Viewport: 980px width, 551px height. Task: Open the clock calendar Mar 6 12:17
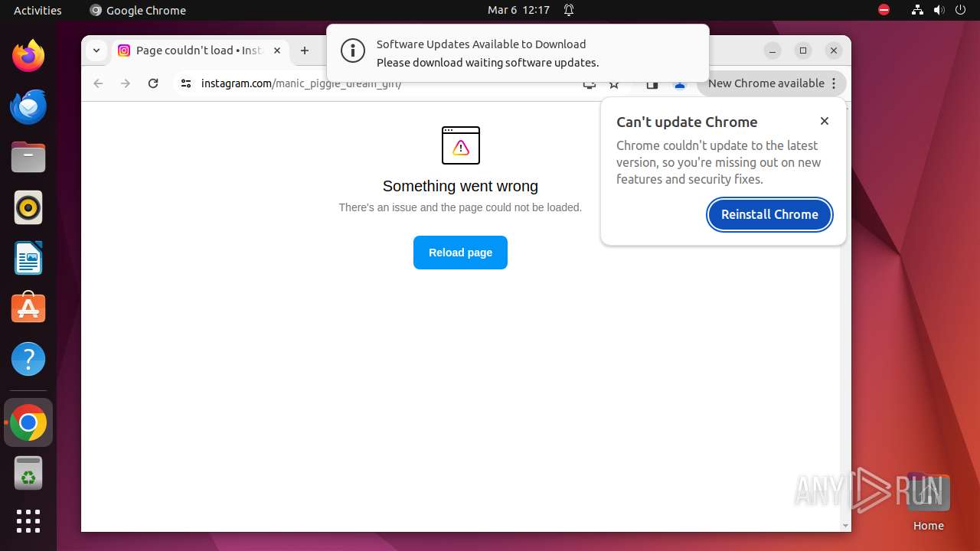click(x=518, y=10)
